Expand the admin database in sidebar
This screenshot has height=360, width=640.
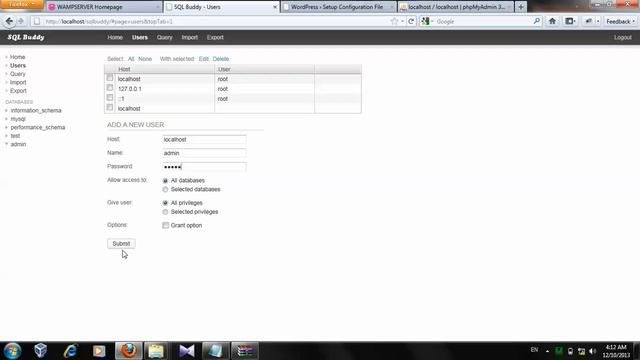(7, 144)
